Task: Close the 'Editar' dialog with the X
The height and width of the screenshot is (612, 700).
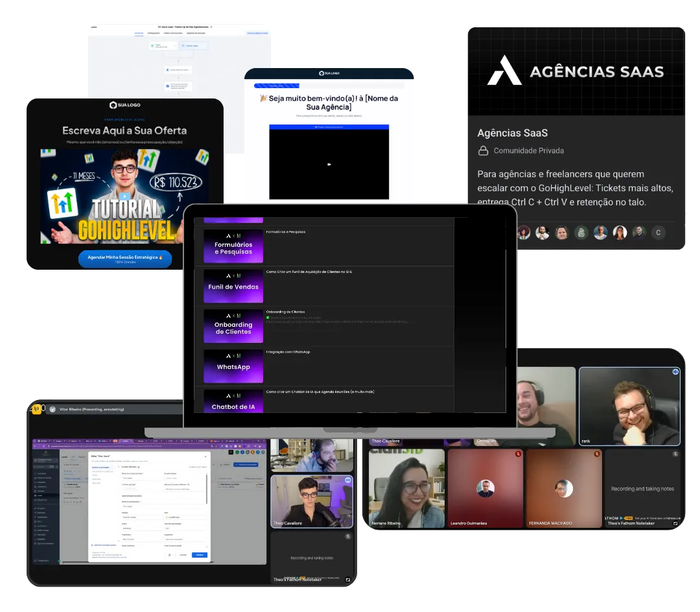Action: tap(205, 456)
